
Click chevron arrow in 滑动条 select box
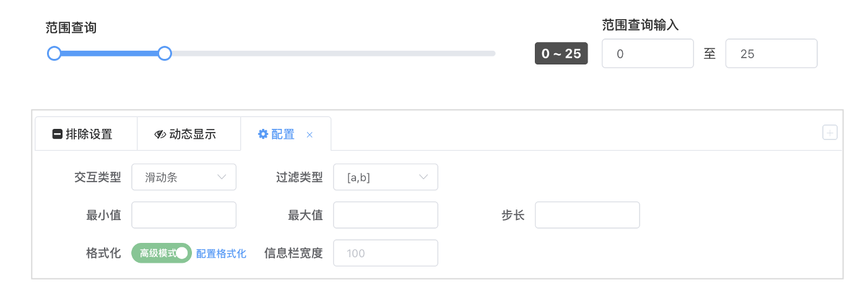tap(222, 177)
